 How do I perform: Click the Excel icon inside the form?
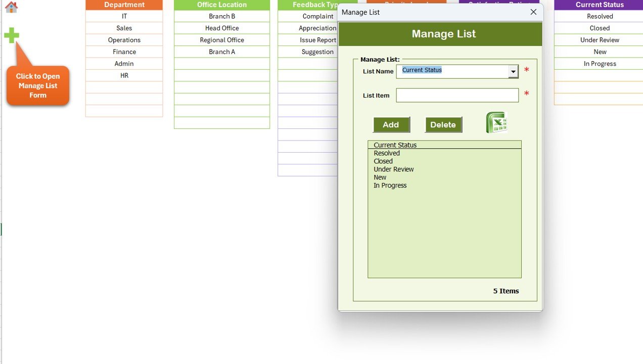pyautogui.click(x=496, y=122)
